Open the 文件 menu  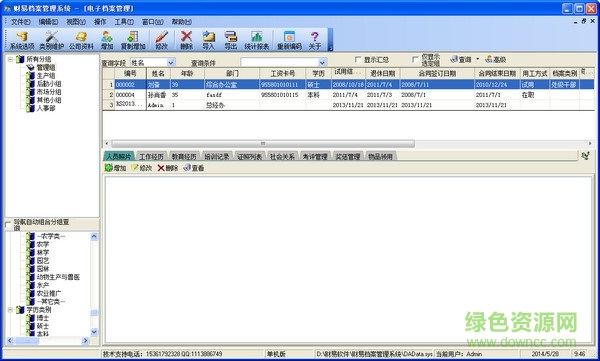pos(21,22)
